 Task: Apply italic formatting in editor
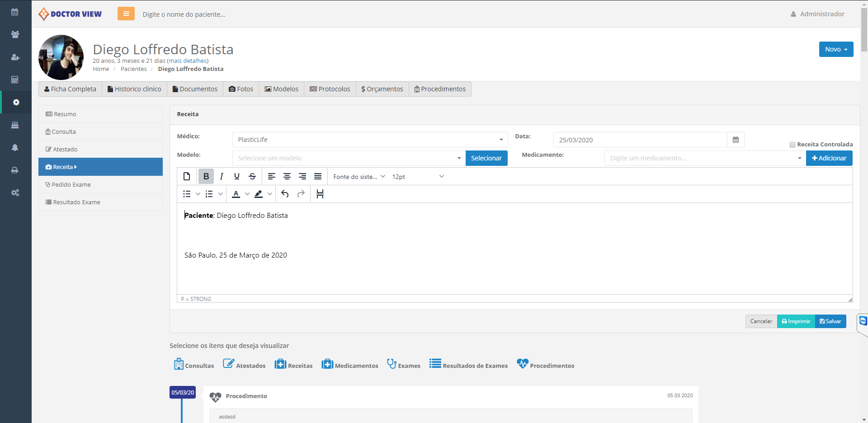[222, 176]
